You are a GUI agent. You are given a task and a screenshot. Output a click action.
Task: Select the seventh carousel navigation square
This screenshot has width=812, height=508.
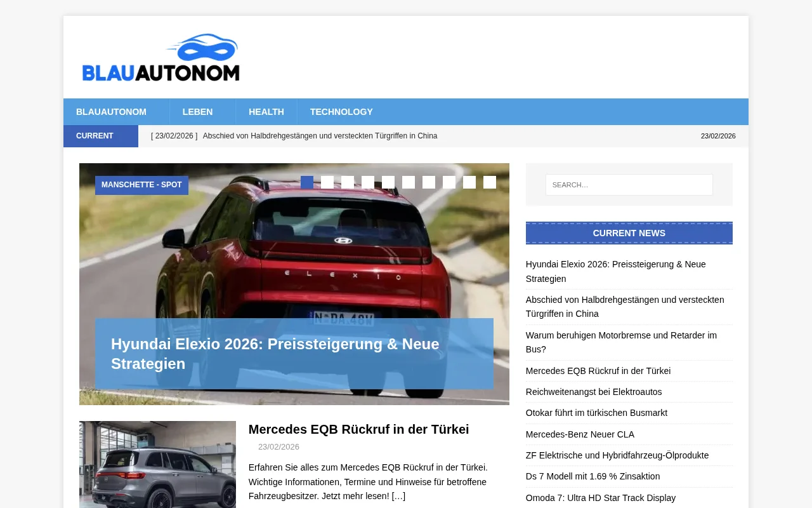(429, 182)
